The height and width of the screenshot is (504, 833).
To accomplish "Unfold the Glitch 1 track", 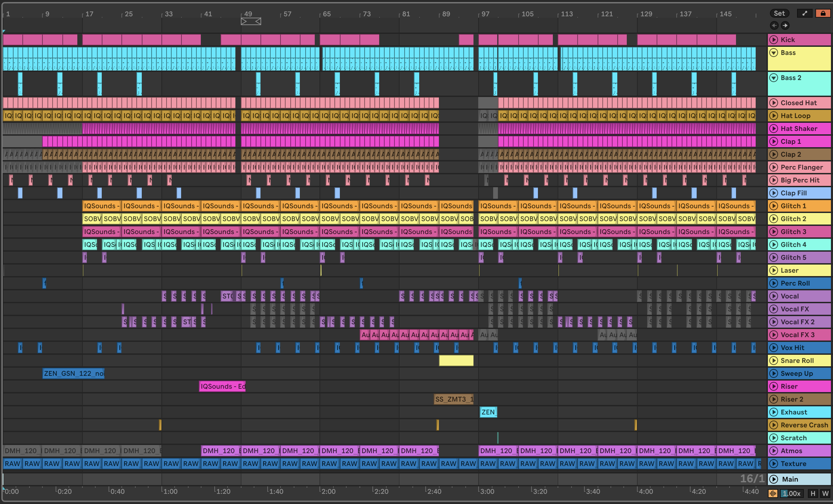I will click(x=774, y=206).
